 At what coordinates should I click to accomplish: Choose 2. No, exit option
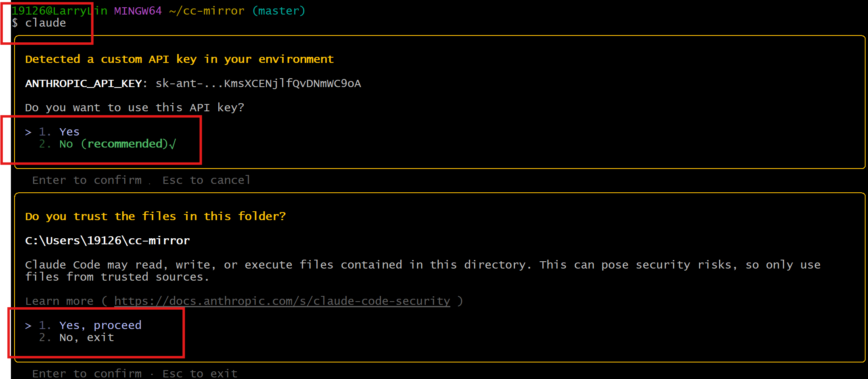tap(76, 337)
